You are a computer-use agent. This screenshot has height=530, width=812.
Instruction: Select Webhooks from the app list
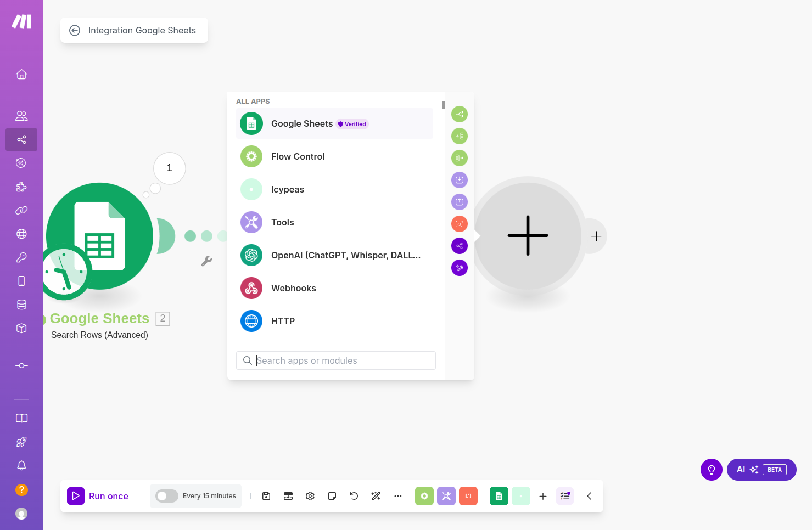pos(334,288)
